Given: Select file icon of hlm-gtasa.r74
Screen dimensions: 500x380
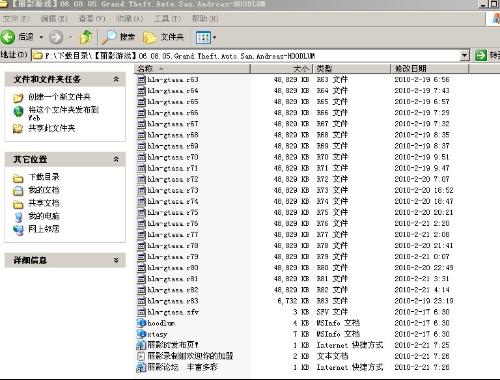Looking at the screenshot, I should [142, 201].
